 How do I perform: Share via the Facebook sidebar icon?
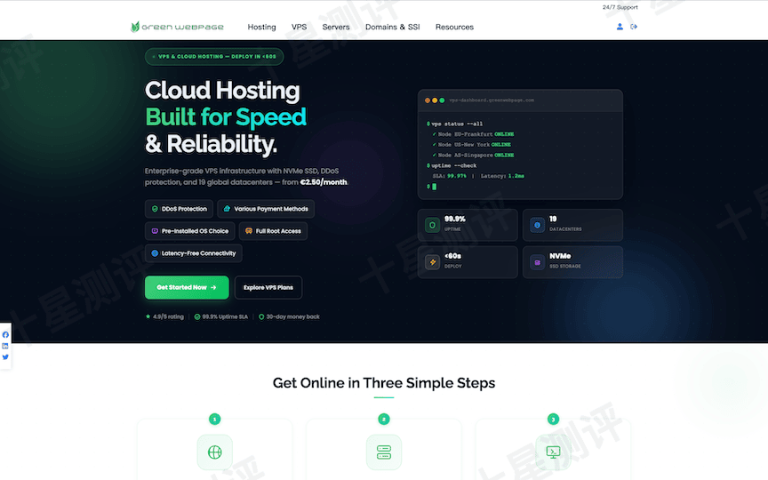(5, 335)
